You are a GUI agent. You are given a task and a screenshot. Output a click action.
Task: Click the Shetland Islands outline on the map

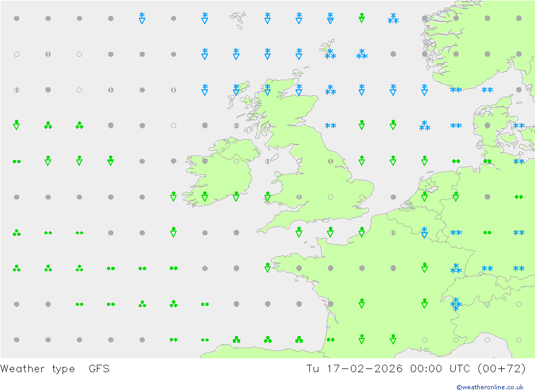coord(328,47)
